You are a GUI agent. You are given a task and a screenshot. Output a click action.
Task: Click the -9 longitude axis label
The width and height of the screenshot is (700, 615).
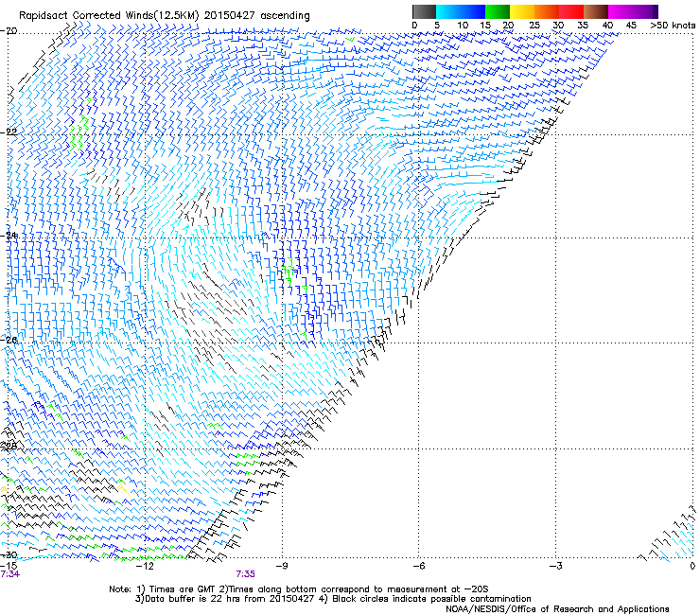pyautogui.click(x=282, y=566)
